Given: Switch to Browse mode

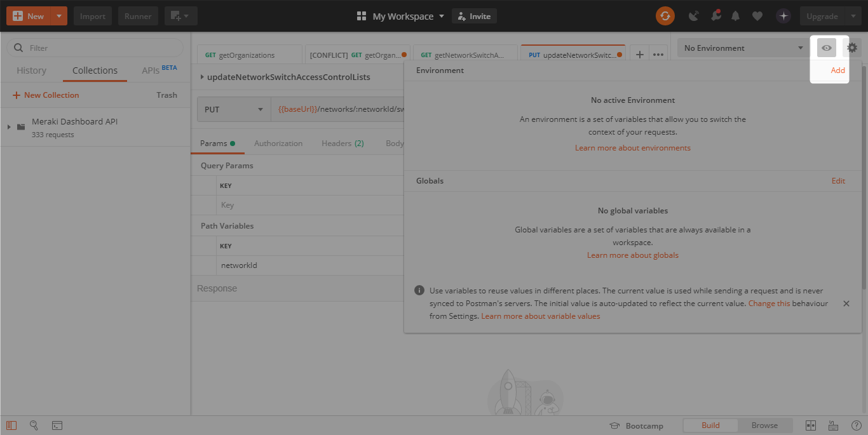Looking at the screenshot, I should pos(764,425).
